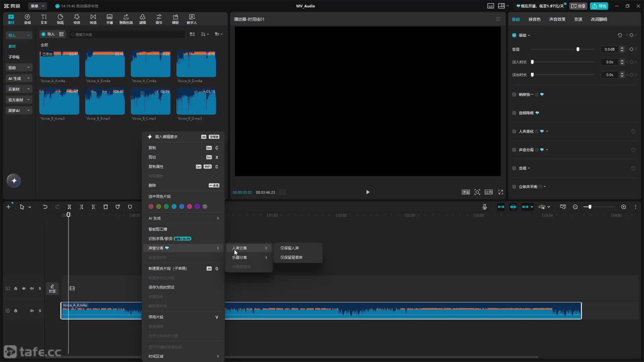644x362 pixels.
Task: Select 复制 in the context menu
Action: (183, 148)
